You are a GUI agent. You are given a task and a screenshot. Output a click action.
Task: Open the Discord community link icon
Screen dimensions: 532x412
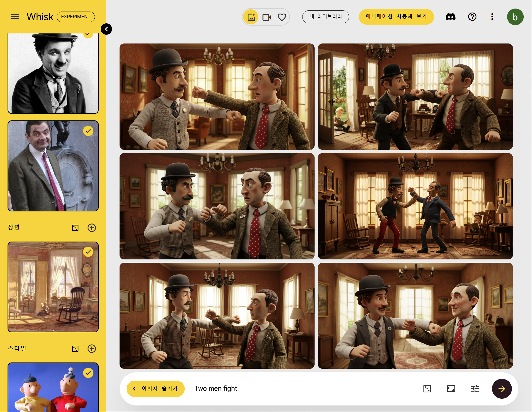(450, 17)
